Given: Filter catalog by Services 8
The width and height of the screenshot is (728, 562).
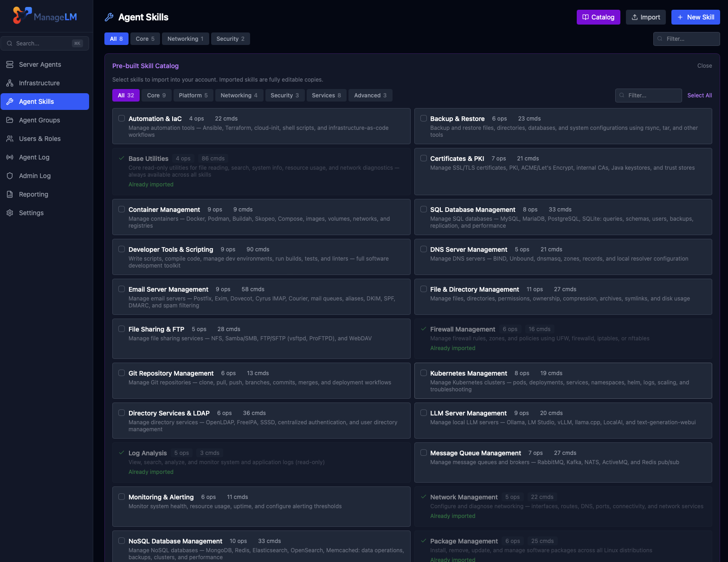Looking at the screenshot, I should tap(327, 96).
